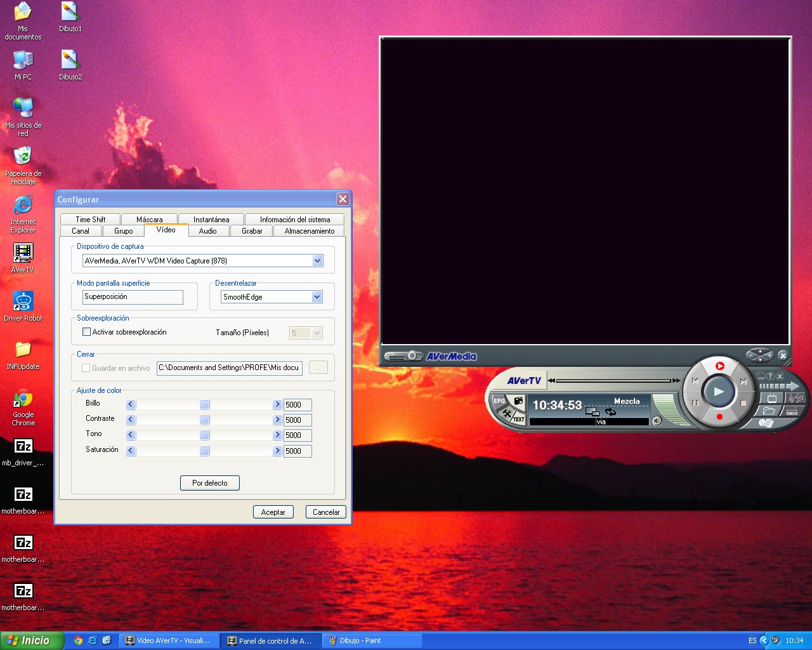Take a snapshot with the camera icon
The image size is (812, 650).
pyautogui.click(x=518, y=401)
